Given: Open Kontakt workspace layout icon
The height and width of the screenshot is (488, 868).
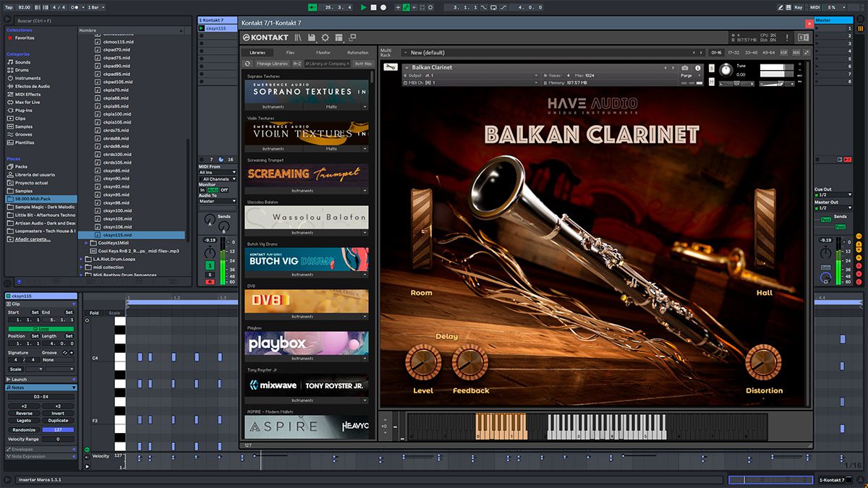Looking at the screenshot, I should coord(339,38).
